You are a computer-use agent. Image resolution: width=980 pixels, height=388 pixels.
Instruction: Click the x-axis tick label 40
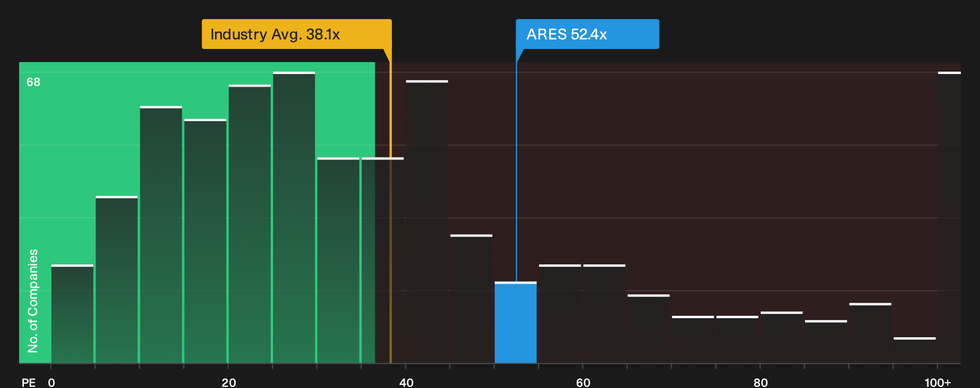point(406,382)
